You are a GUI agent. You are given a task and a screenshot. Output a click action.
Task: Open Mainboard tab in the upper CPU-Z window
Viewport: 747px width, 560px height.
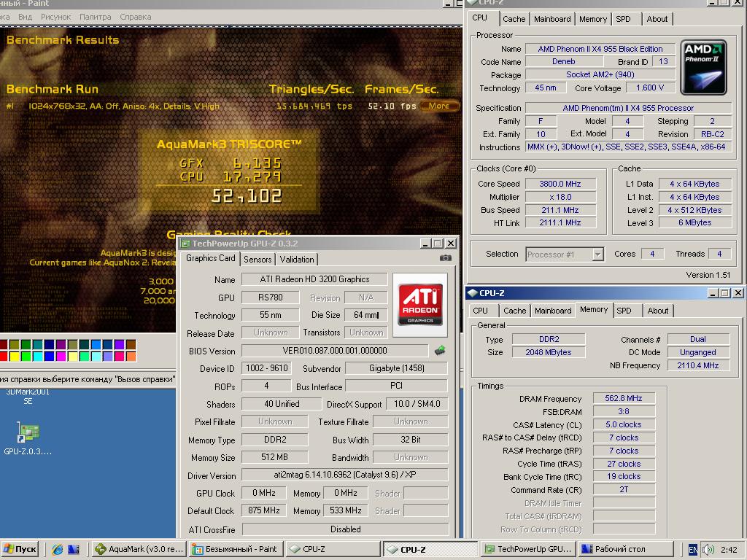(x=551, y=19)
